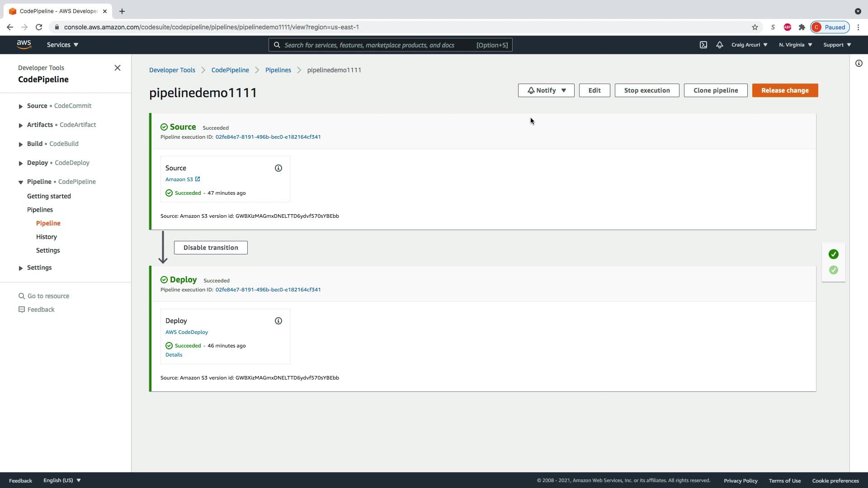Open the Notify dropdown

[x=546, y=90]
